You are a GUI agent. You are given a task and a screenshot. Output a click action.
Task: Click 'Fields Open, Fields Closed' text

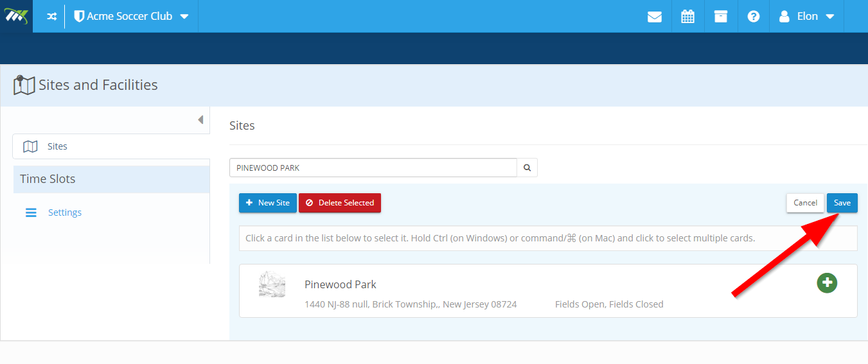pos(609,304)
